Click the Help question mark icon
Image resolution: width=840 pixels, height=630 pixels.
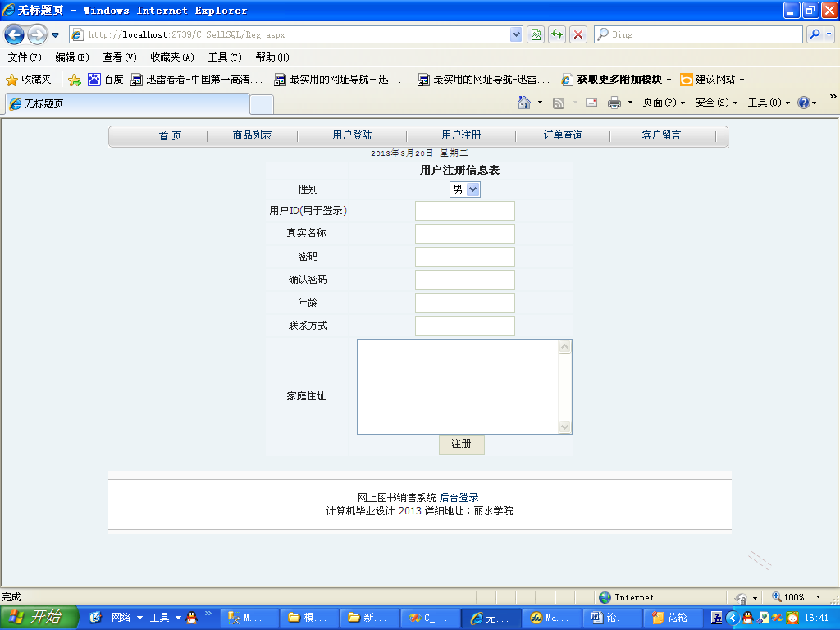(x=804, y=103)
